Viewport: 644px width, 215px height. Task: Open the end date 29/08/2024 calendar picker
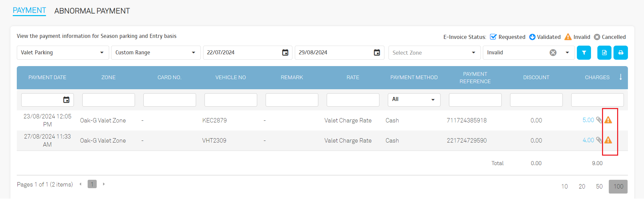click(377, 53)
